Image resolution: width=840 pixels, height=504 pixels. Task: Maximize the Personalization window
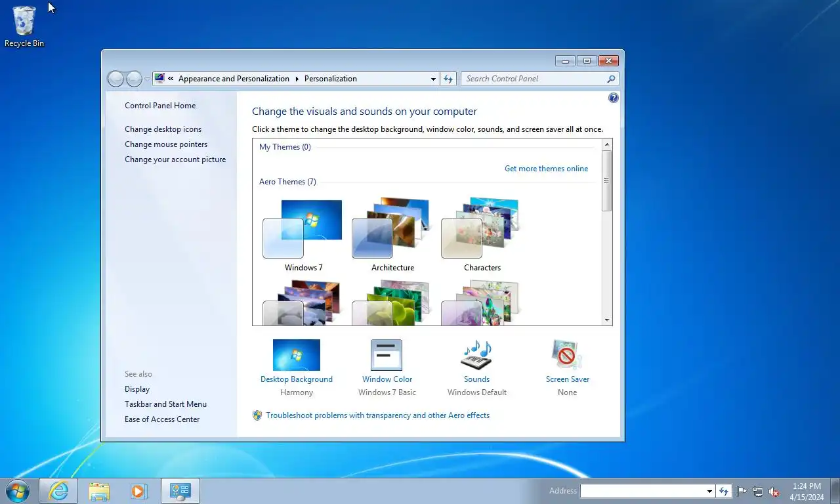coord(587,61)
